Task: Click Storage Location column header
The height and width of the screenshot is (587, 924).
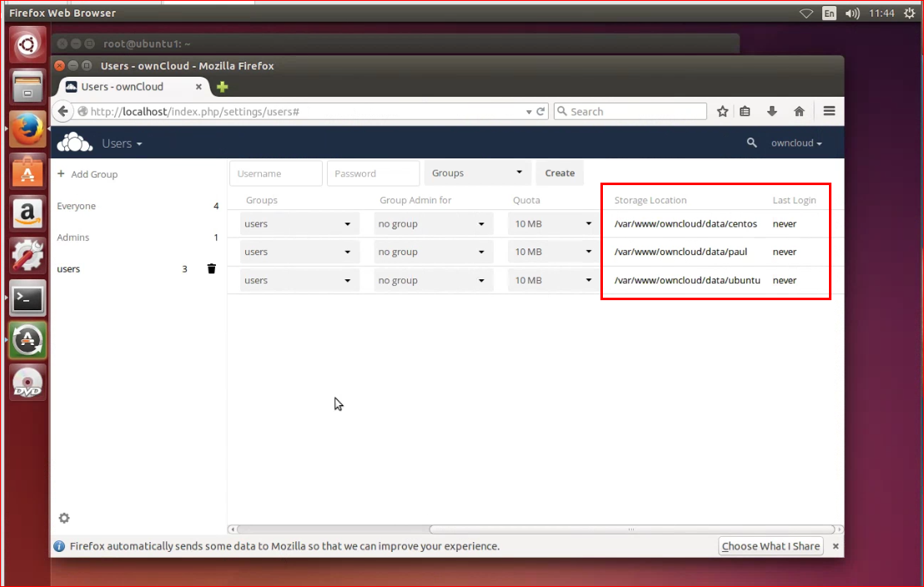Action: (x=650, y=200)
